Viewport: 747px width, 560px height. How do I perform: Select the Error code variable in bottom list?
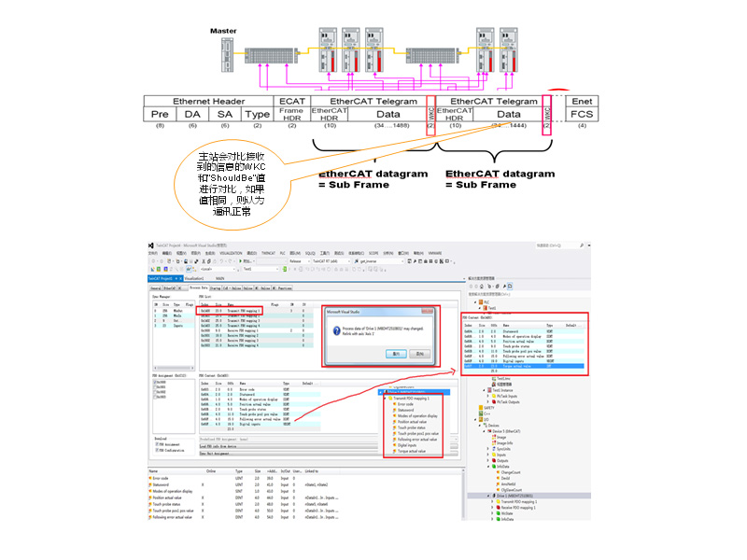(x=161, y=478)
